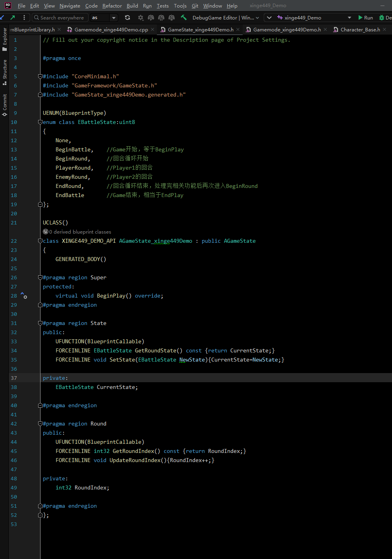Click the green hammer build icon
This screenshot has height=559, width=392.
pos(183,17)
